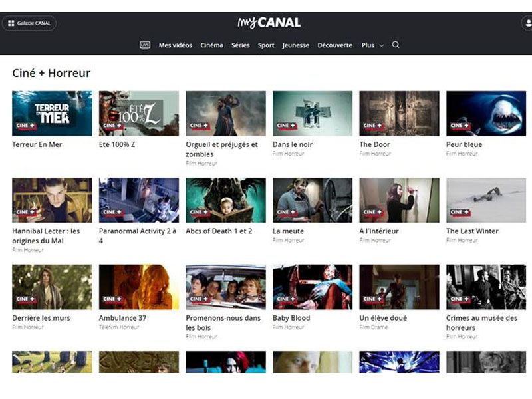Open the Dans le noir thumbnail
The width and height of the screenshot is (532, 399).
(313, 113)
